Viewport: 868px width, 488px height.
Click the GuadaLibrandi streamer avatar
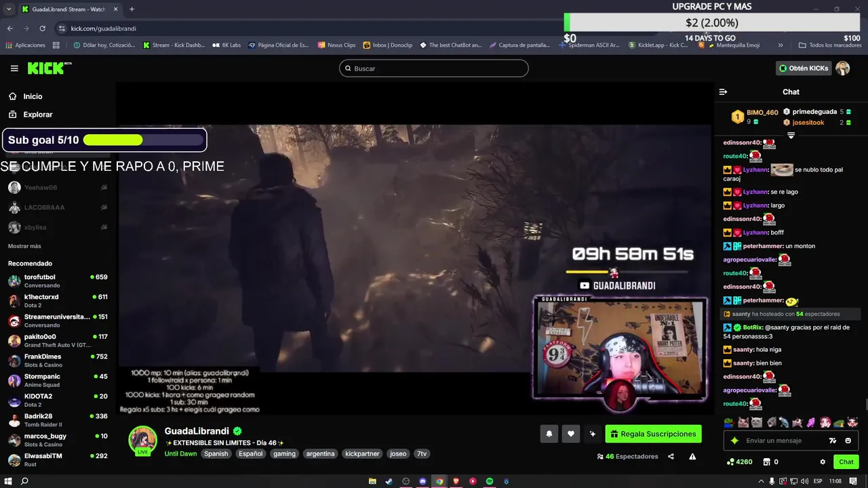coord(143,441)
